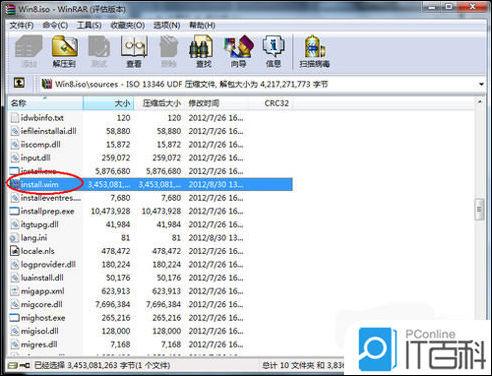Image resolution: width=492 pixels, height=376 pixels.
Task: Click the 扫描病毒 (Virus Scan) icon
Action: click(314, 52)
